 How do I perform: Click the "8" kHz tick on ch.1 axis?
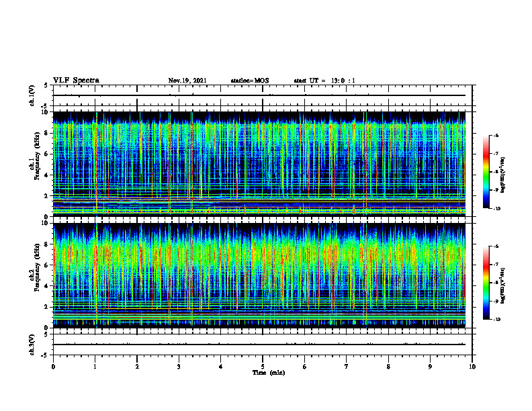[x=46, y=133]
